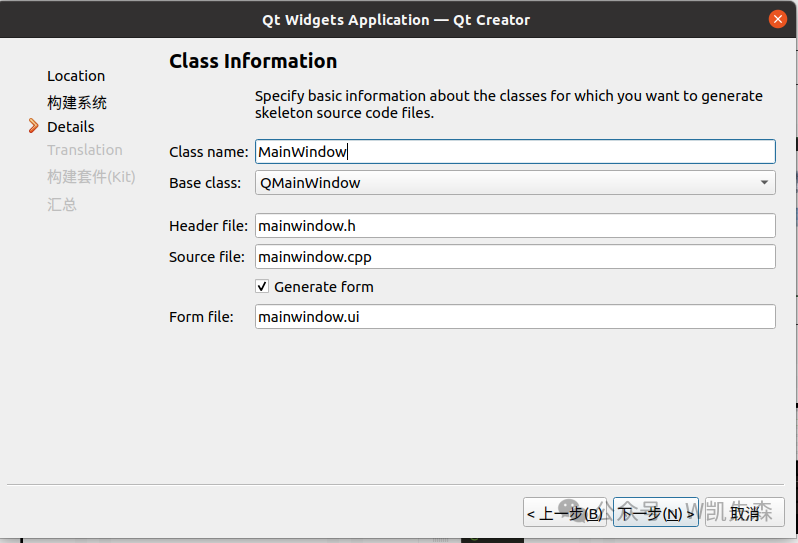Image resolution: width=798 pixels, height=543 pixels.
Task: Click the Source file text field
Action: 515,257
